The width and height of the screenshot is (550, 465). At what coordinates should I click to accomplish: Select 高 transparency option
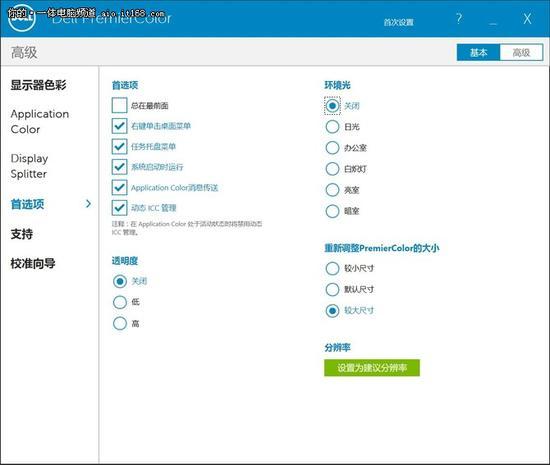120,323
